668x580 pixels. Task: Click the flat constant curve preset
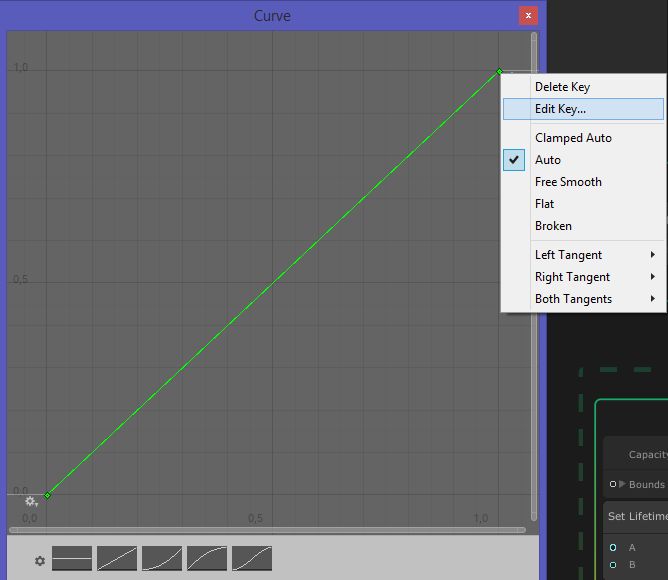72,558
